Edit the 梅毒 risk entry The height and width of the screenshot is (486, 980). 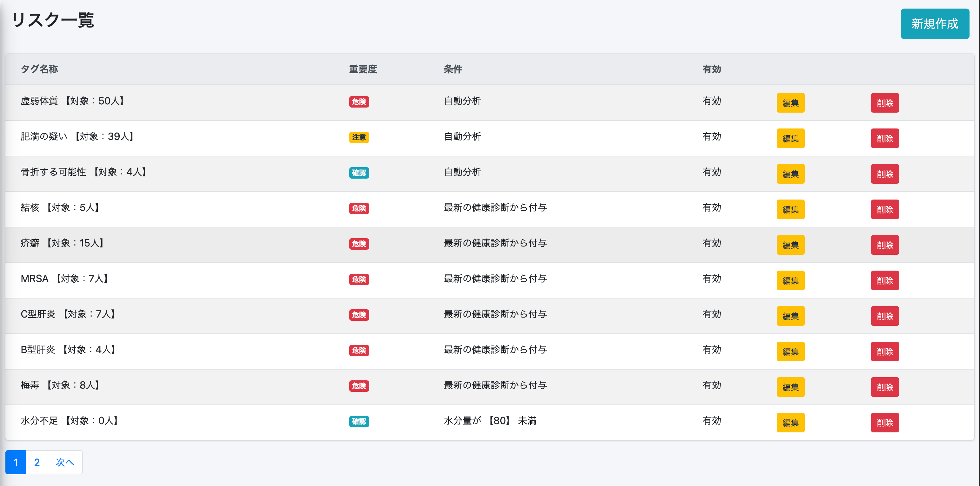(x=790, y=387)
